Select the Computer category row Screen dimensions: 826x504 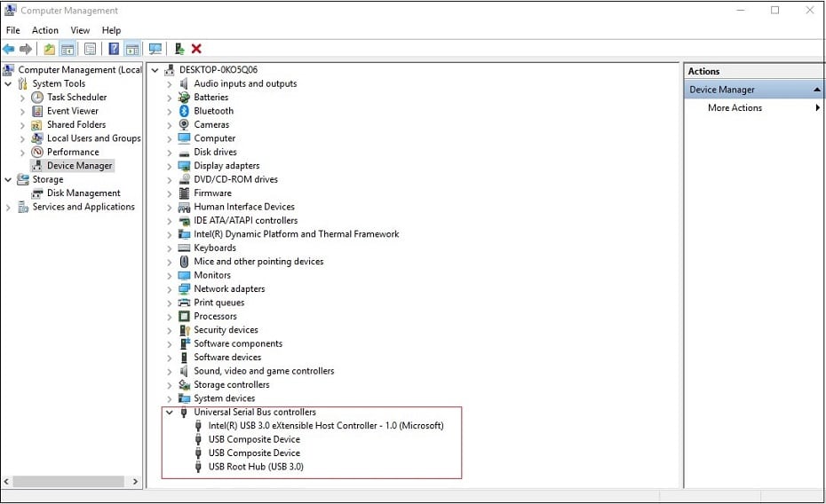[x=214, y=138]
